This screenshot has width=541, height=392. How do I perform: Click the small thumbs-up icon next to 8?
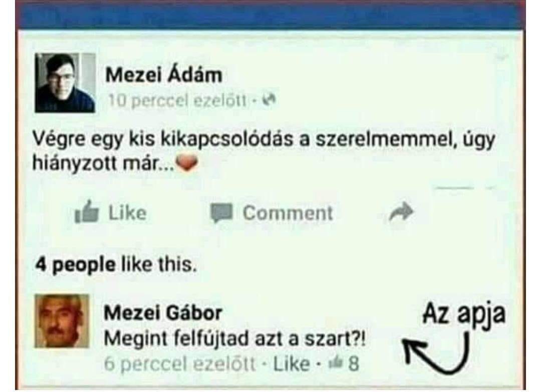[x=336, y=362]
